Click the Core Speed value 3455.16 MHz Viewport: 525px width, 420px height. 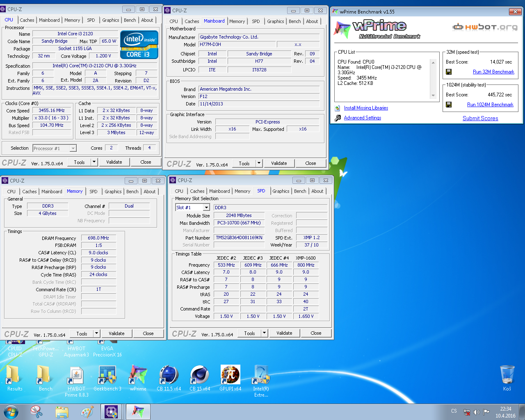[52, 111]
